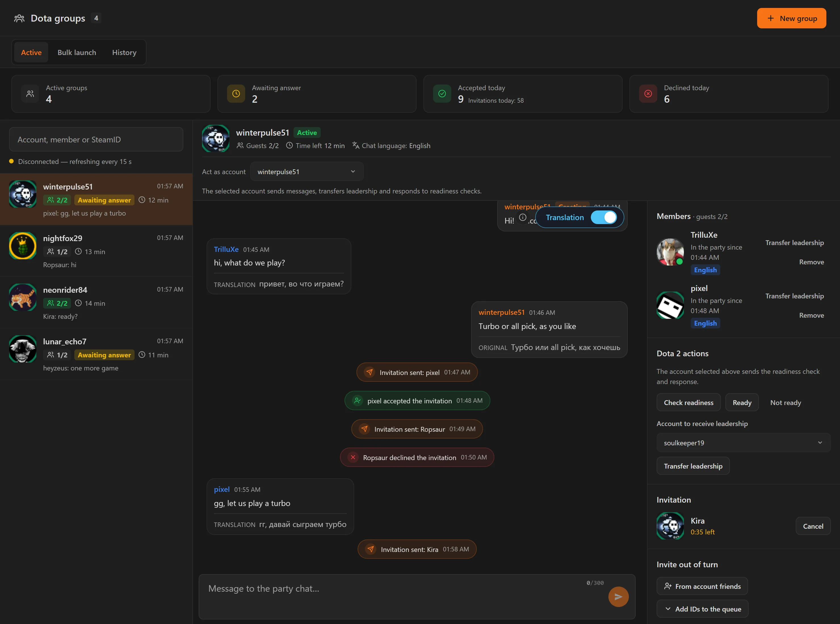Click the Awaiting answer clock icon
This screenshot has width=840, height=624.
[236, 94]
